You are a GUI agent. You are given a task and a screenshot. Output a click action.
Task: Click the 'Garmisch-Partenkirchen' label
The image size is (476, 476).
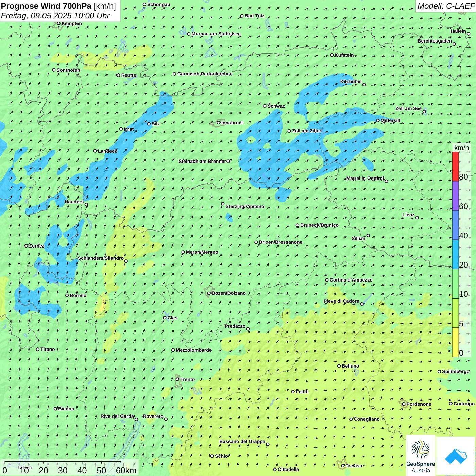pyautogui.click(x=205, y=74)
